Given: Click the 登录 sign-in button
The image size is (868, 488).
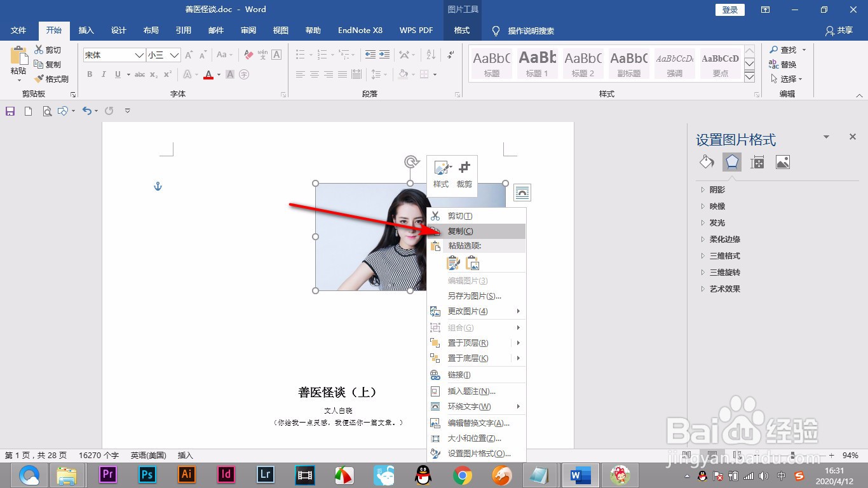Looking at the screenshot, I should tap(730, 10).
